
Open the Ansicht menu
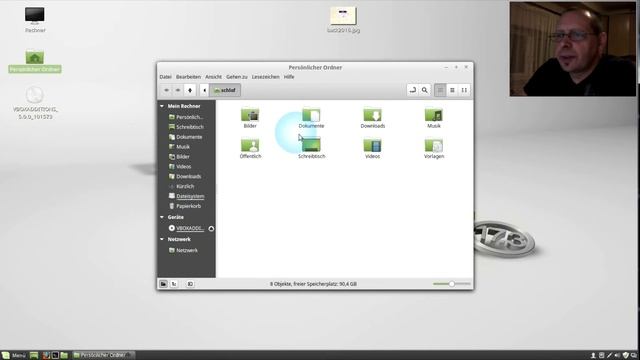pyautogui.click(x=213, y=77)
